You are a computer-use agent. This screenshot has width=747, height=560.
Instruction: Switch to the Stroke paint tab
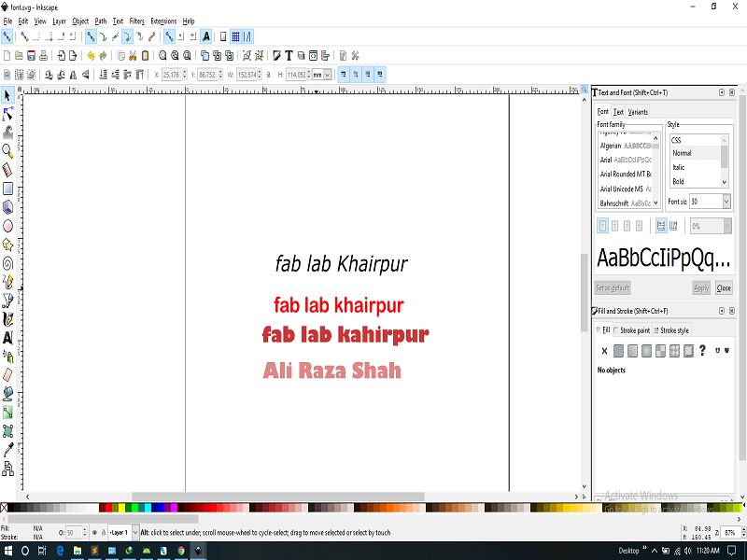[x=632, y=330]
